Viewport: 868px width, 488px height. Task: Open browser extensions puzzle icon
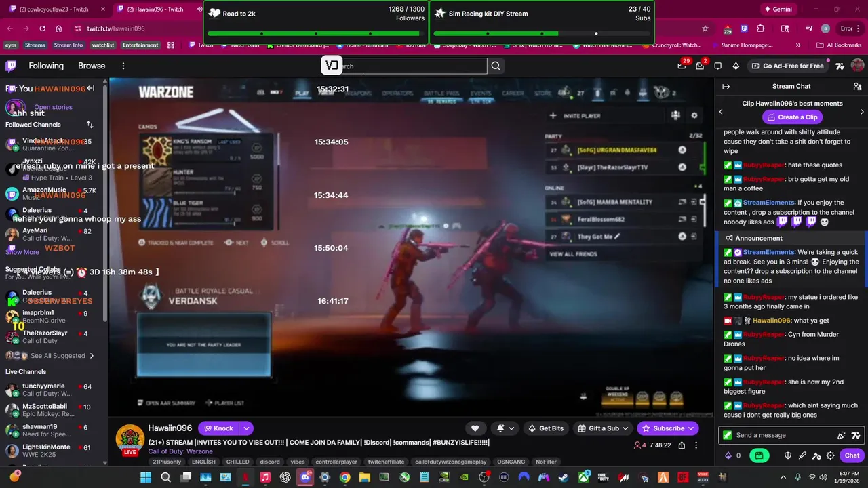760,28
